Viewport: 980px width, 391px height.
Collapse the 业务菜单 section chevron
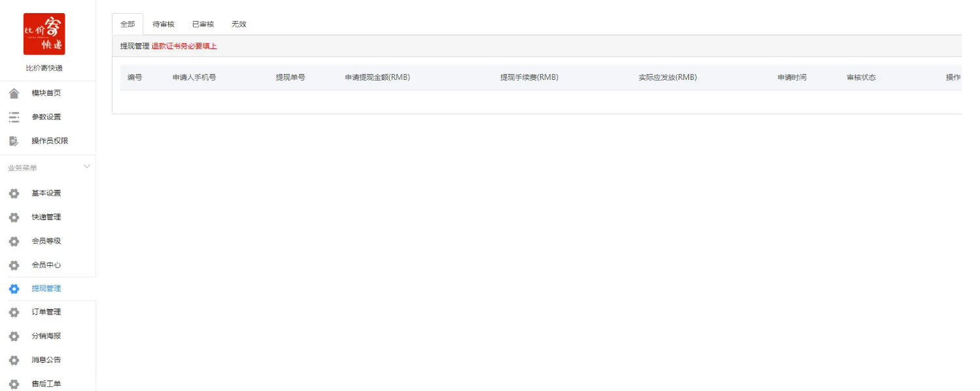[87, 167]
